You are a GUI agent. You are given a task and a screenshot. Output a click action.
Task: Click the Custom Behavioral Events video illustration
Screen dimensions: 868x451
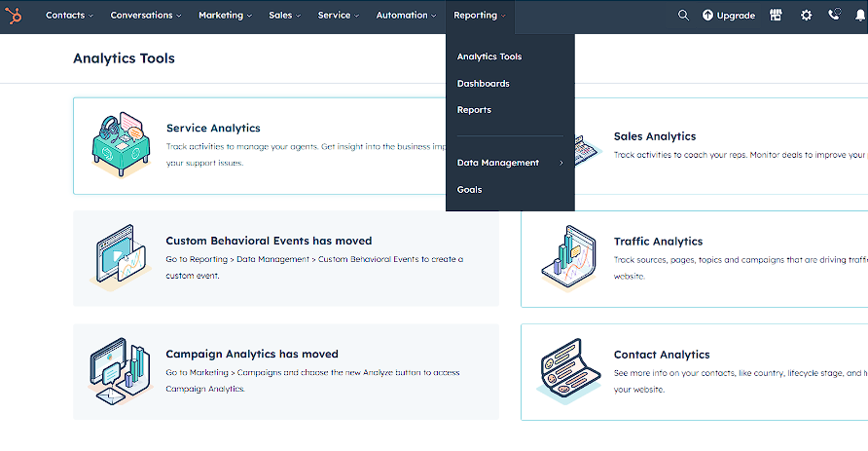pyautogui.click(x=121, y=257)
